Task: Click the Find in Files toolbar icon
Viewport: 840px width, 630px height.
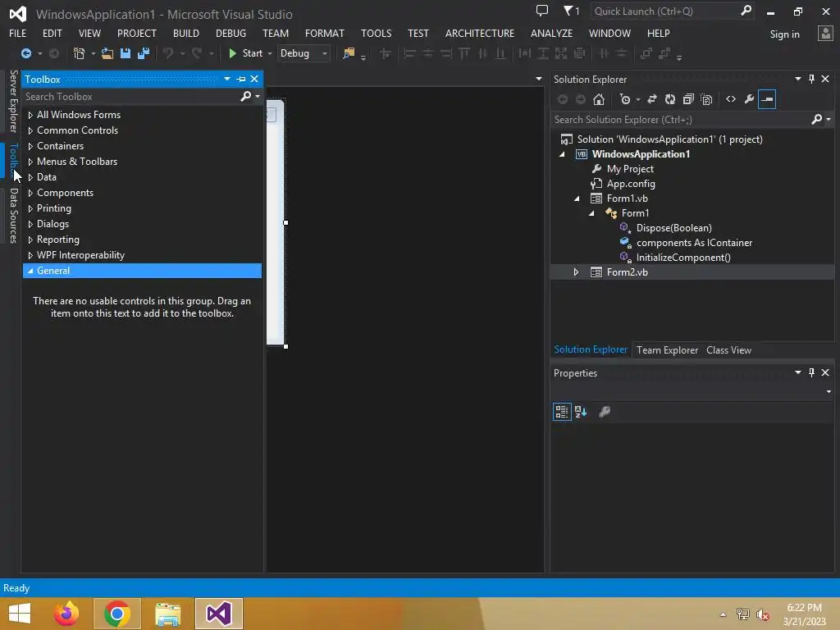Action: (348, 53)
